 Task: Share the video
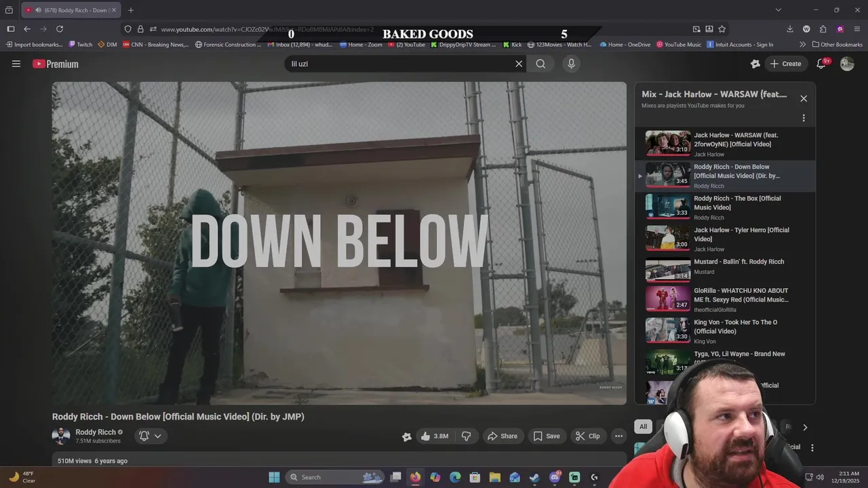click(502, 436)
